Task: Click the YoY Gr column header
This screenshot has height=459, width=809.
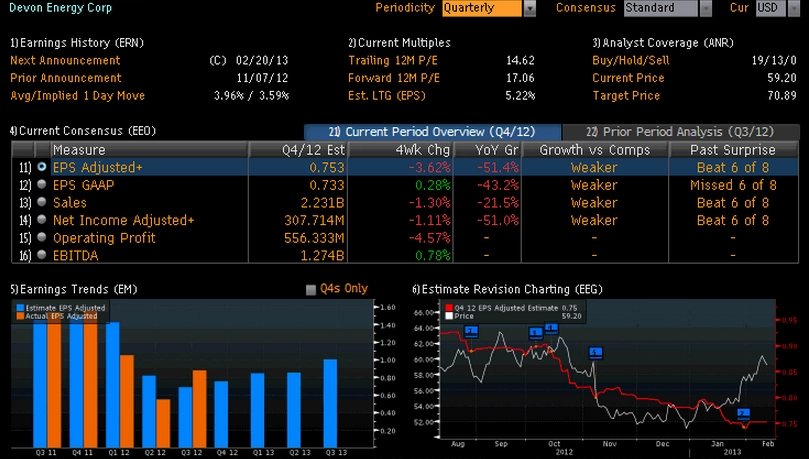Action: pyautogui.click(x=487, y=150)
